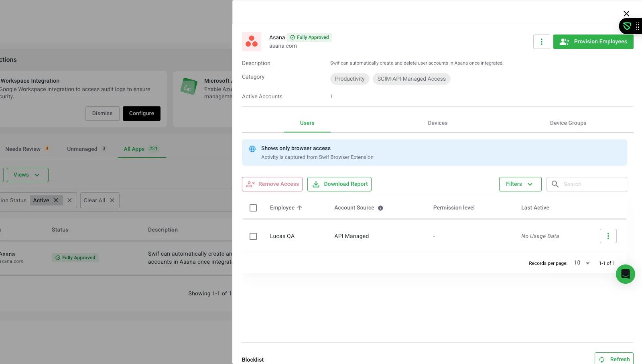Viewport: 642px width, 364px height.
Task: Open Lucas QA row actions menu
Action: pyautogui.click(x=608, y=236)
